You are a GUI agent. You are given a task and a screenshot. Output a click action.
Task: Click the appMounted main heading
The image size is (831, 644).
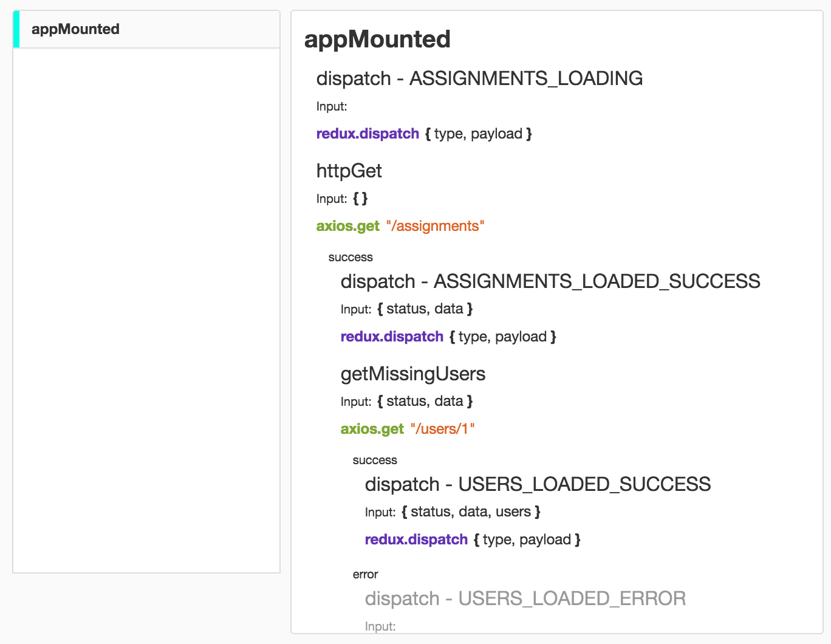click(x=377, y=39)
